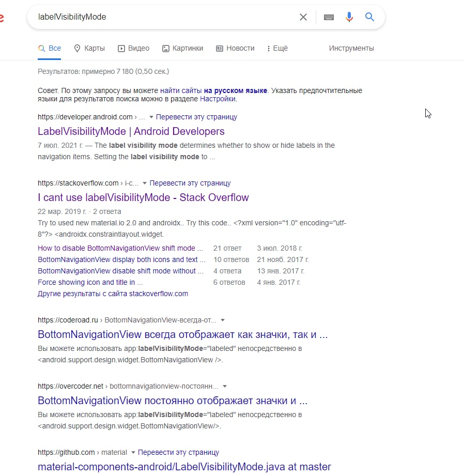Image resolution: width=464 pixels, height=476 pixels.
Task: Open the Настройки link
Action: 218,99
